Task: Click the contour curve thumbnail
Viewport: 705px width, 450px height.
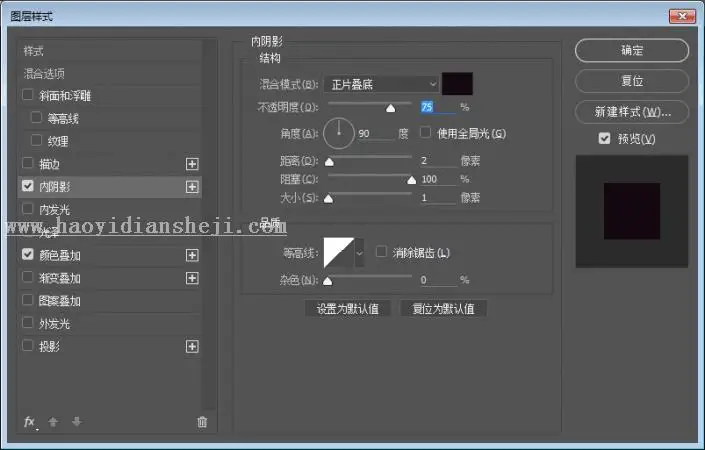Action: 339,253
